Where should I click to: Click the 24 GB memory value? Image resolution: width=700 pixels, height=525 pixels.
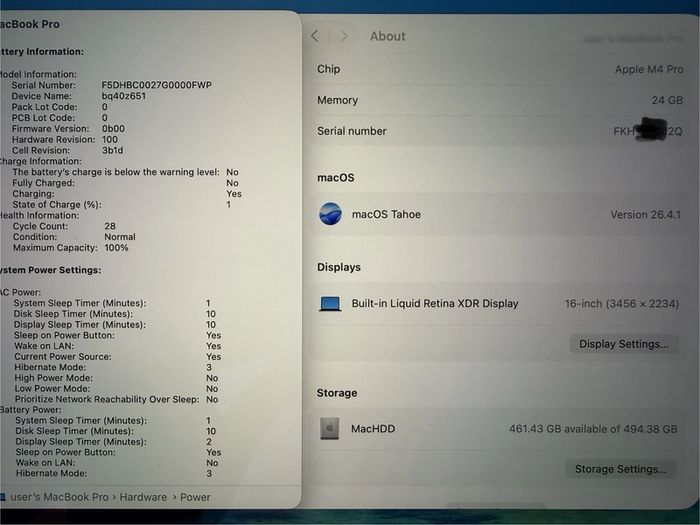(667, 100)
